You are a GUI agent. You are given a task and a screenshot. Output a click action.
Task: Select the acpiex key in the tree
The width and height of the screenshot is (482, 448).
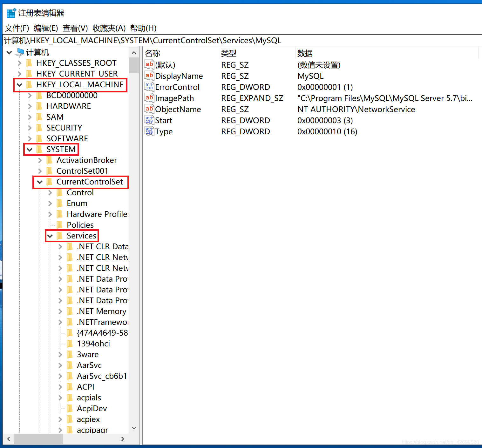[x=88, y=419]
